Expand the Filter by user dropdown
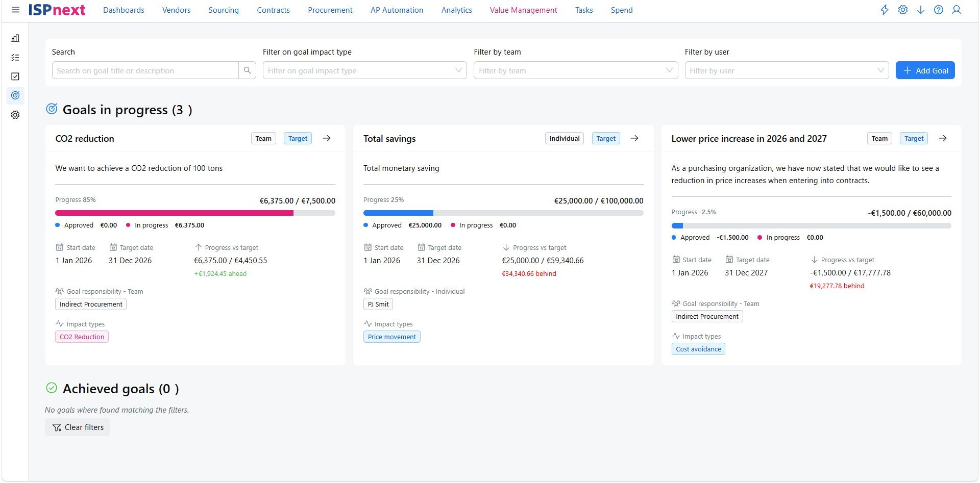 coord(787,70)
